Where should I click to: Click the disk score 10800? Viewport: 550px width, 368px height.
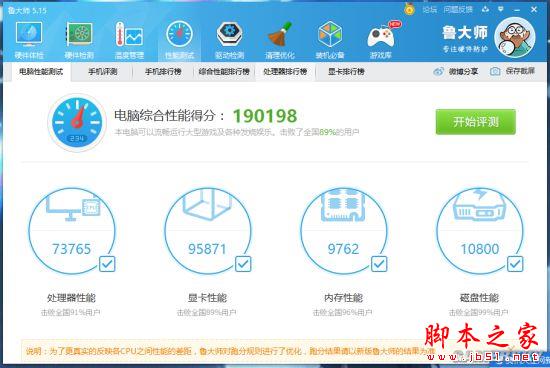pos(479,249)
